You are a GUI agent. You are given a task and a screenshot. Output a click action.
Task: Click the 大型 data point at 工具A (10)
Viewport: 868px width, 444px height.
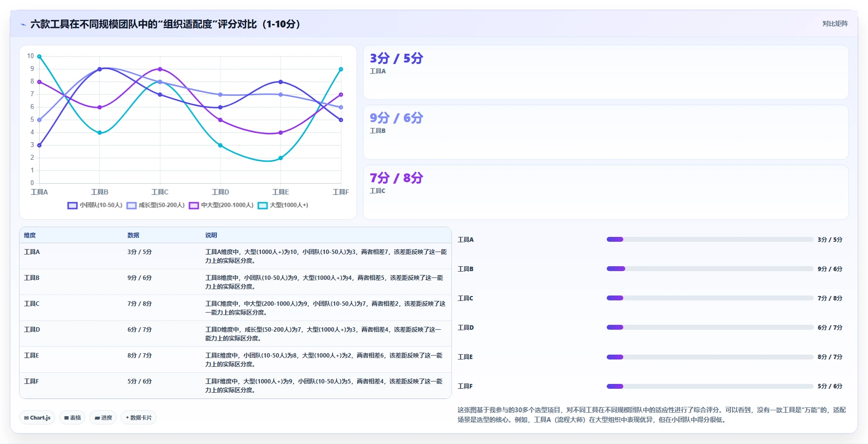coord(40,57)
